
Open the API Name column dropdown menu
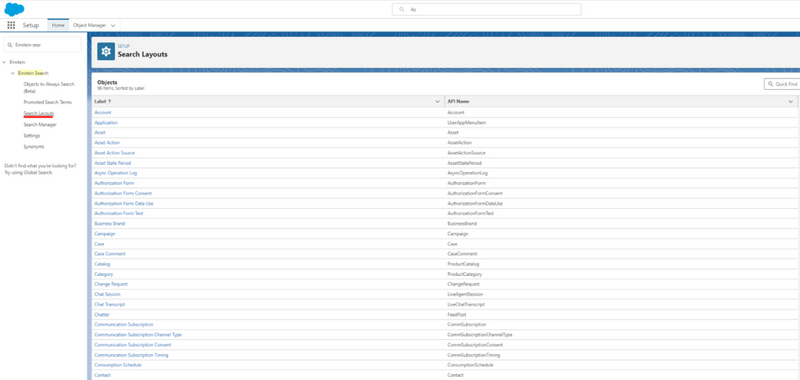[x=791, y=102]
